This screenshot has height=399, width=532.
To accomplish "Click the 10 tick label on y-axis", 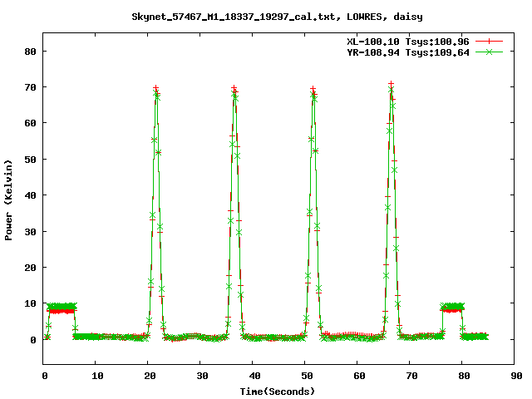I will [x=30, y=303].
